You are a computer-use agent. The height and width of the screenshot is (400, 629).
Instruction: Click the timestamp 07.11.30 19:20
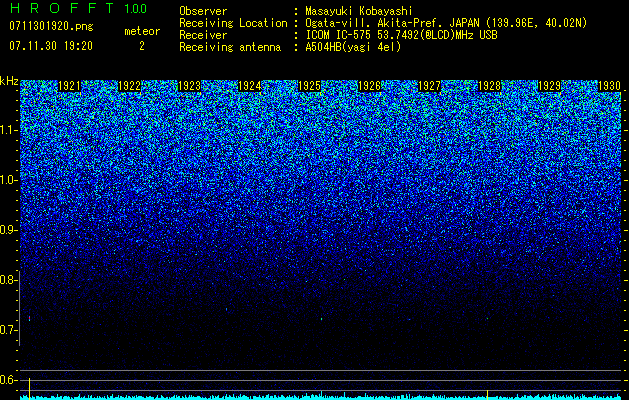(x=51, y=46)
